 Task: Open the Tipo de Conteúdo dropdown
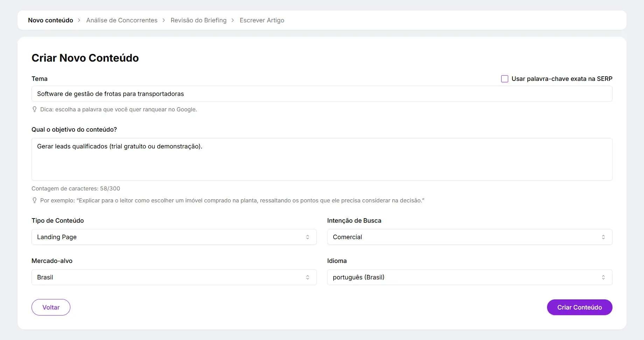point(174,237)
